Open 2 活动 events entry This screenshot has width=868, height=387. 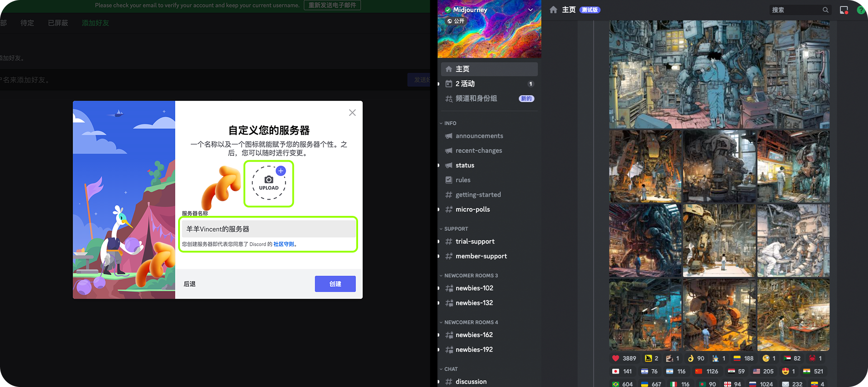pos(489,84)
